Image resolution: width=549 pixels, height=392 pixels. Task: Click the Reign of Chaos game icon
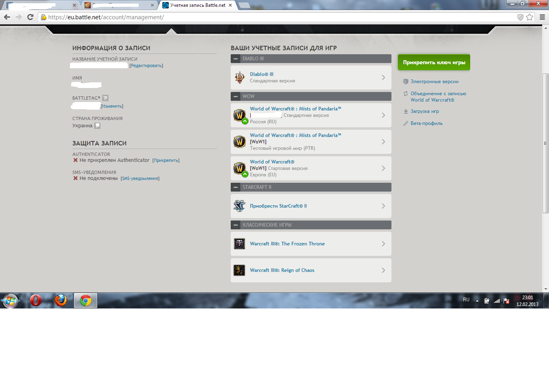click(x=240, y=270)
